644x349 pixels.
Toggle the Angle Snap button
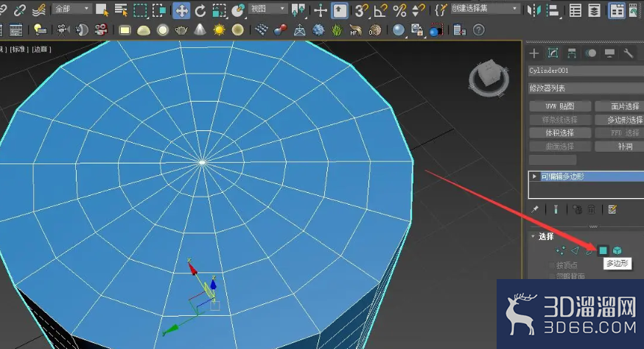click(x=380, y=10)
